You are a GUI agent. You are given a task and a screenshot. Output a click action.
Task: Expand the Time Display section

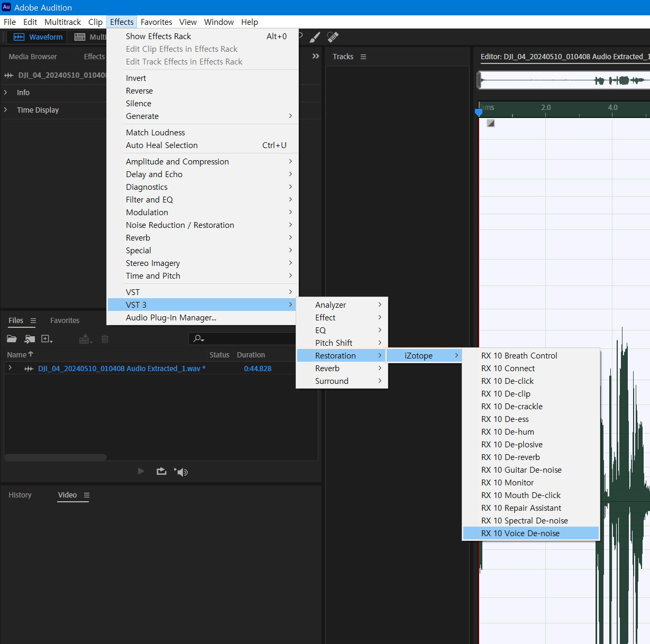click(x=6, y=110)
